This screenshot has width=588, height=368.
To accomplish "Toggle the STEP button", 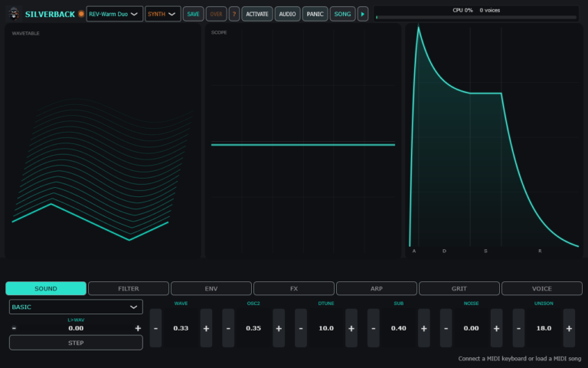I will (x=76, y=343).
